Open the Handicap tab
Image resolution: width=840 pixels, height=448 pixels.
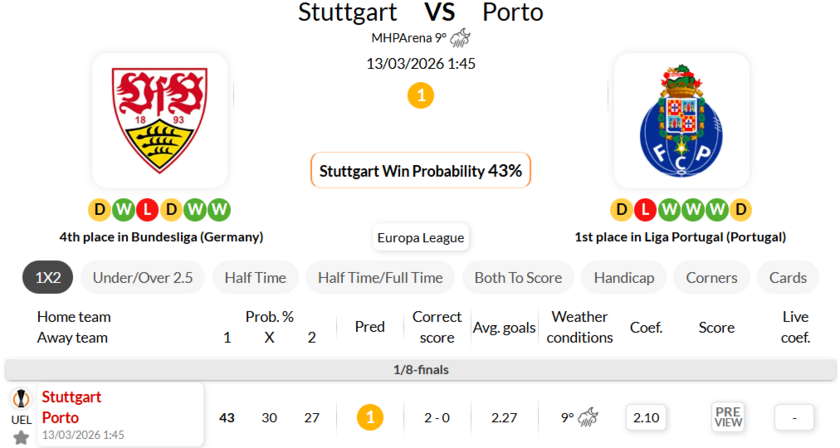[624, 277]
